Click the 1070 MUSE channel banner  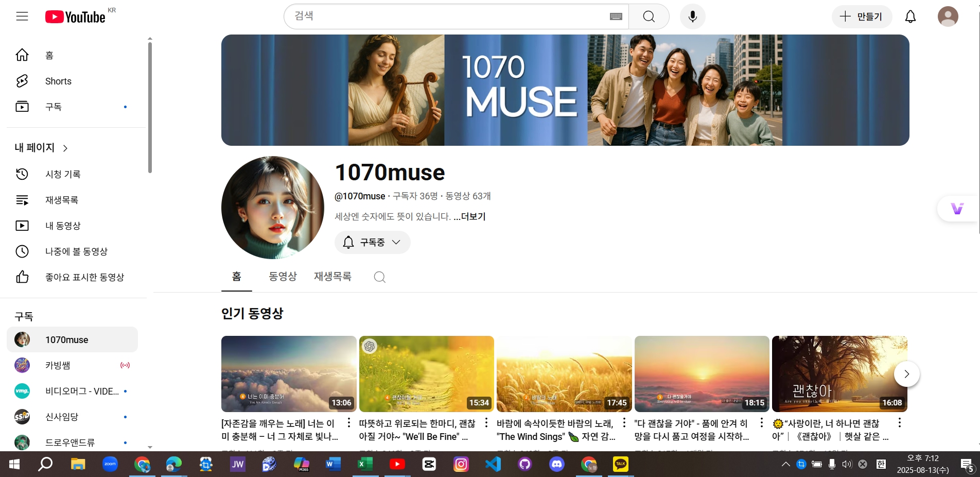point(565,90)
